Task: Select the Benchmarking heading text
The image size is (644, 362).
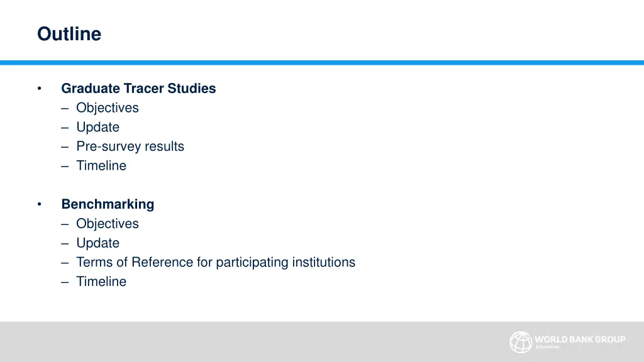Action: click(108, 204)
